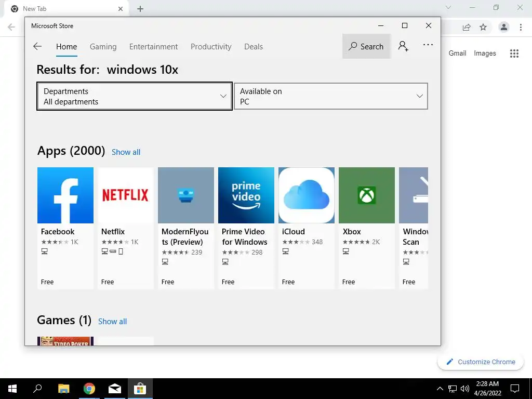Click the Microsoft Store taskbar icon
Image resolution: width=532 pixels, height=399 pixels.
(x=140, y=389)
